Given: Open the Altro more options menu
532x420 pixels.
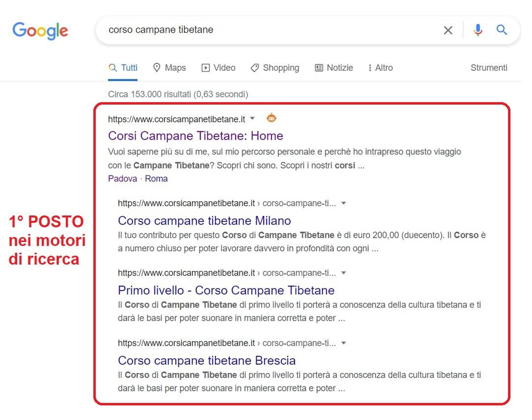Looking at the screenshot, I should pos(380,68).
